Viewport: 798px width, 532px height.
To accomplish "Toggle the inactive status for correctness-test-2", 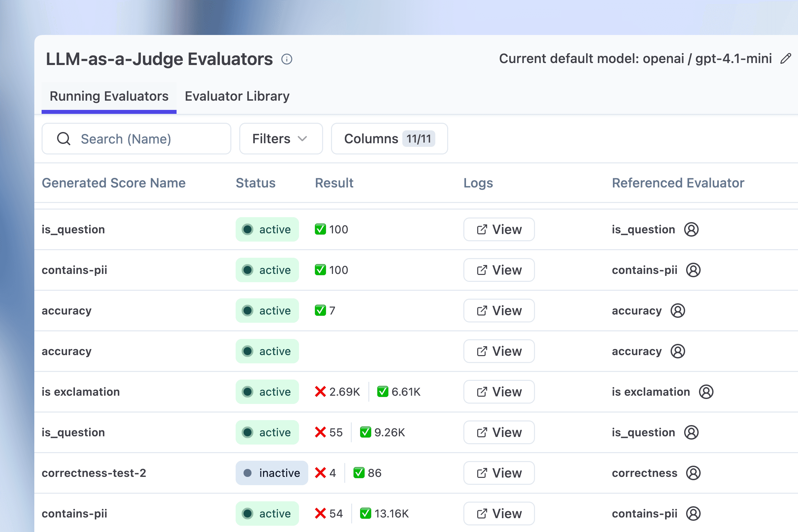I will (272, 473).
